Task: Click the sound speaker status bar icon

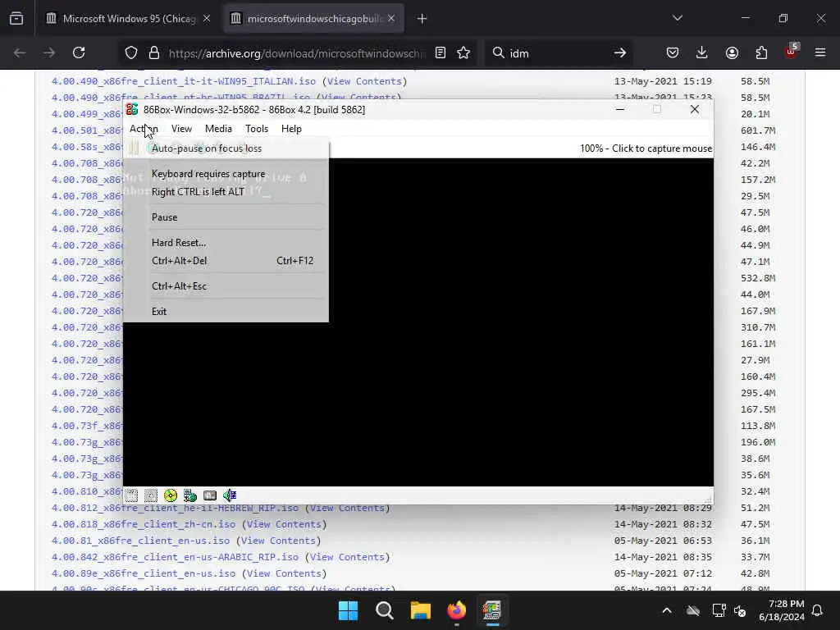Action: [x=230, y=495]
